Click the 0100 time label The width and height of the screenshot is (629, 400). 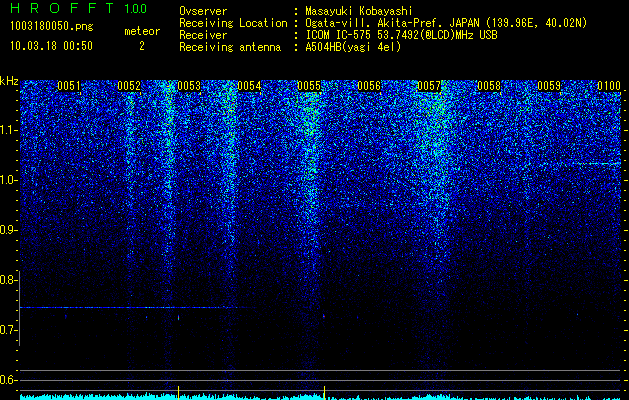pyautogui.click(x=609, y=86)
